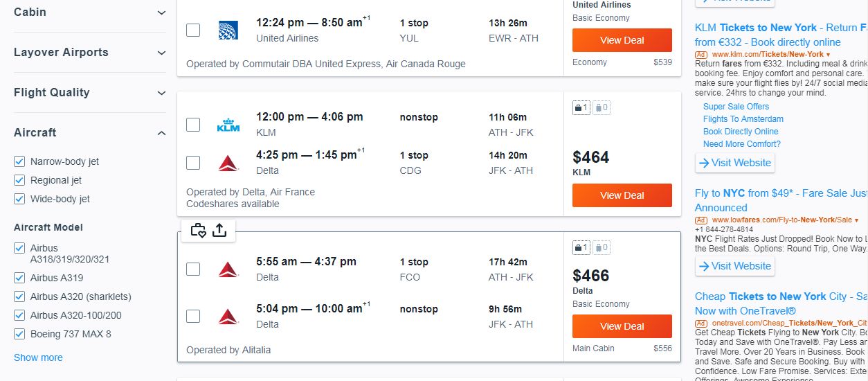The width and height of the screenshot is (868, 381).
Task: Toggle the Wide-body jet checkbox
Action: click(20, 199)
